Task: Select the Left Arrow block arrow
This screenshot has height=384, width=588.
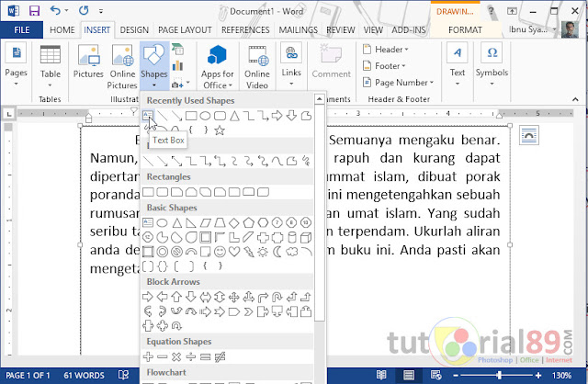Action: coord(162,297)
